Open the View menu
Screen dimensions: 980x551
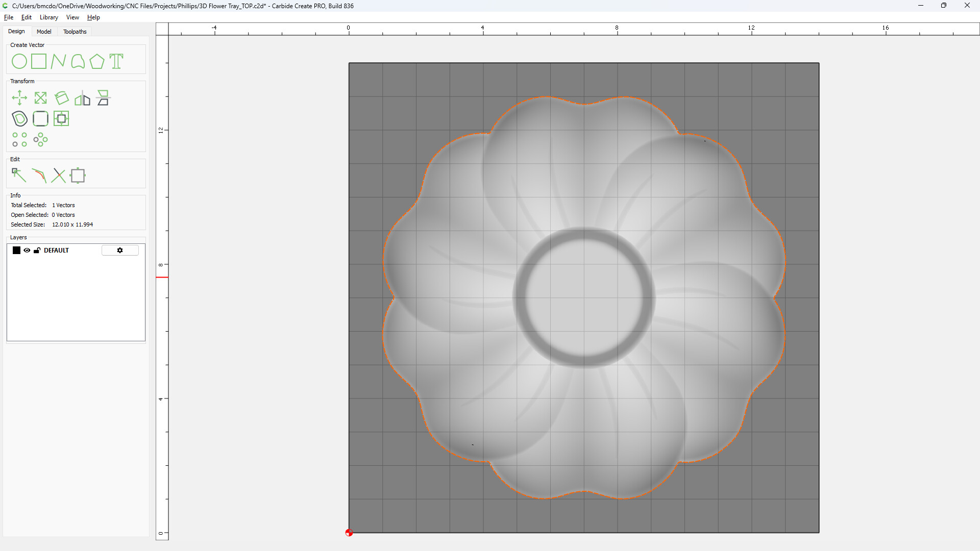click(72, 17)
